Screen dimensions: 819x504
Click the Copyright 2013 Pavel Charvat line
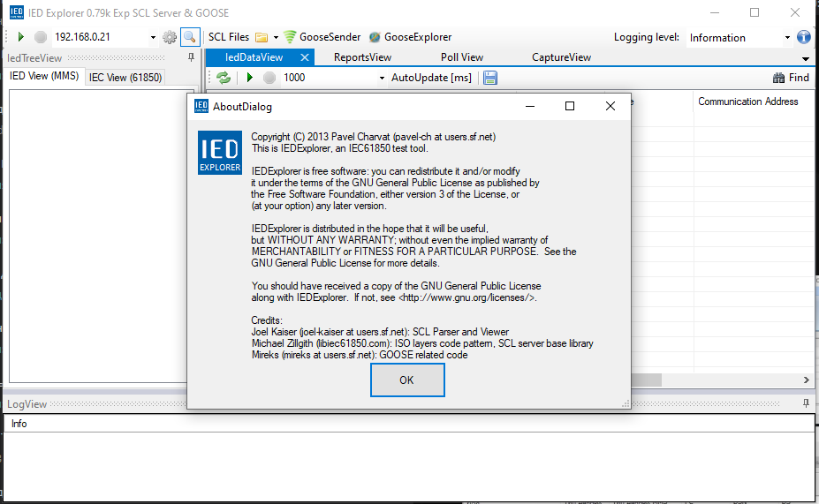pos(374,137)
